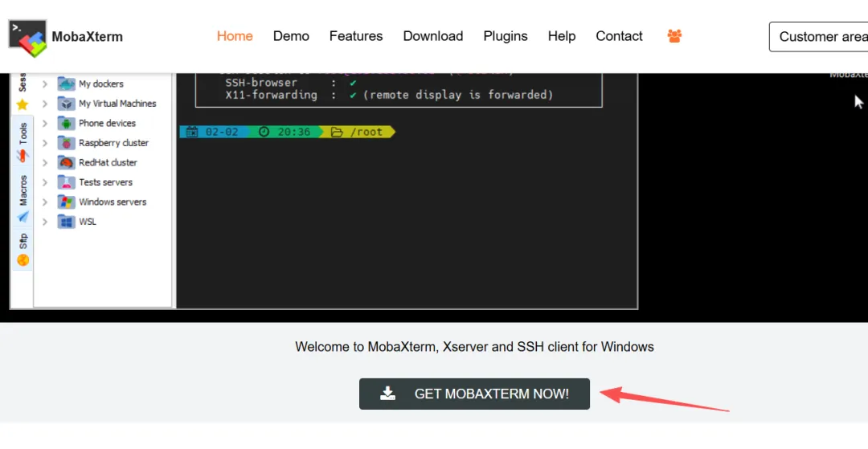Open the Download menu item
Screen dimensions: 868x449
coord(433,36)
